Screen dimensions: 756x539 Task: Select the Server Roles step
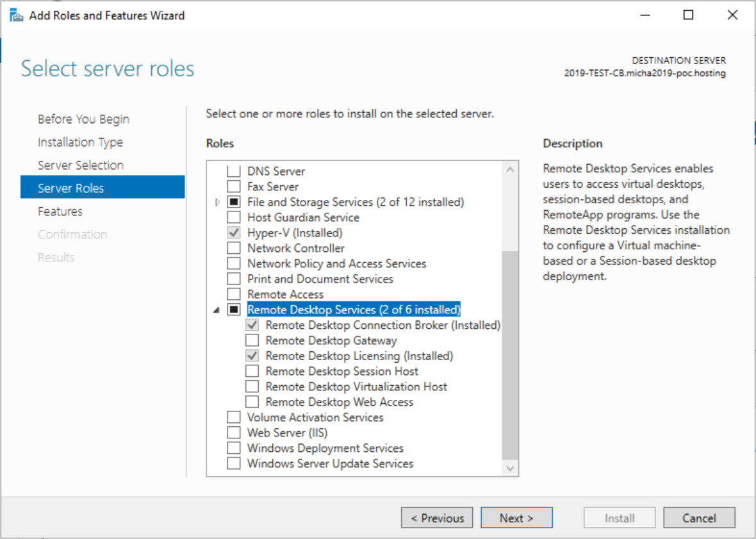click(x=103, y=188)
